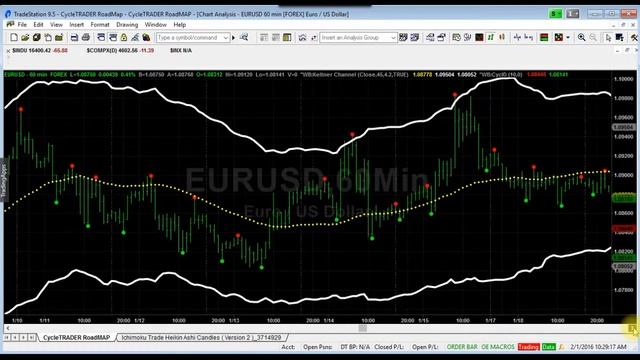Screen dimensions: 640x360
Task: Create a new document with the blank page icon
Action: point(14,38)
